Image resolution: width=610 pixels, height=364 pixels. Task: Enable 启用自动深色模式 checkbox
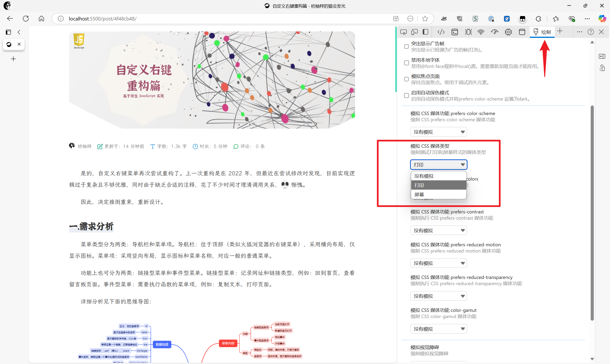407,96
